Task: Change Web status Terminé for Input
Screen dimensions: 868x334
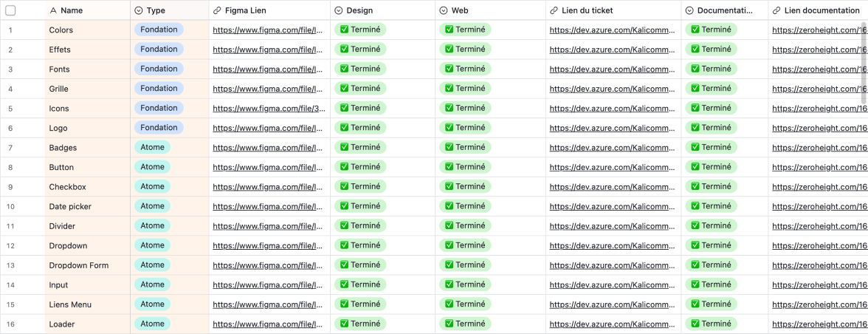Action: [465, 284]
